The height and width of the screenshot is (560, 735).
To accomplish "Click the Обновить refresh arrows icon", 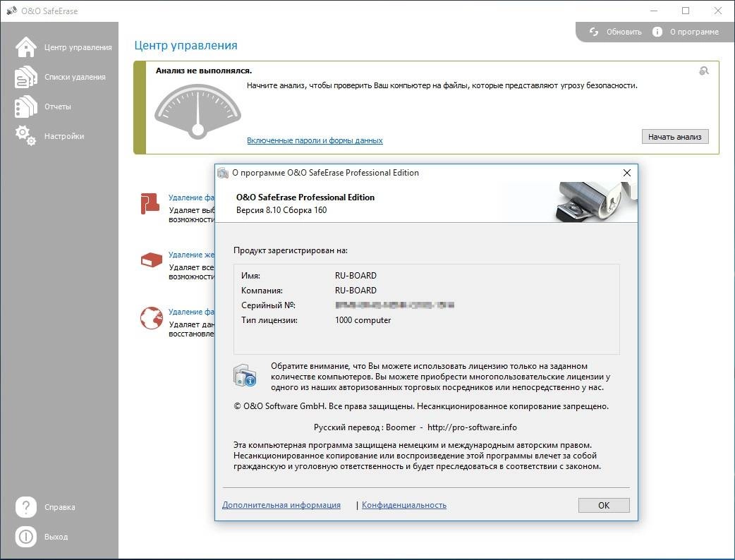I will 594,32.
